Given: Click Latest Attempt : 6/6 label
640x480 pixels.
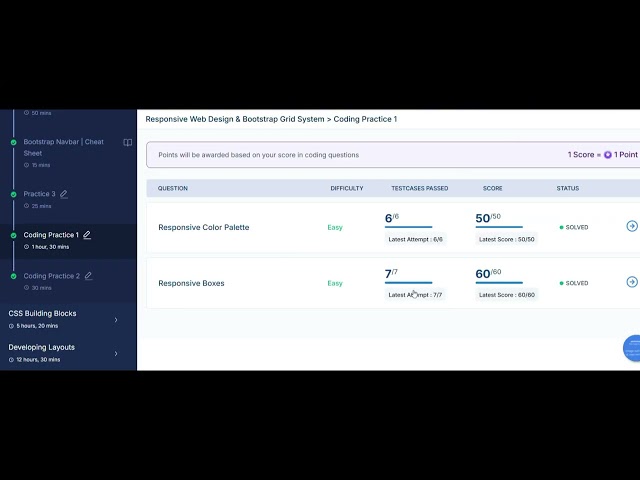Looking at the screenshot, I should [416, 239].
